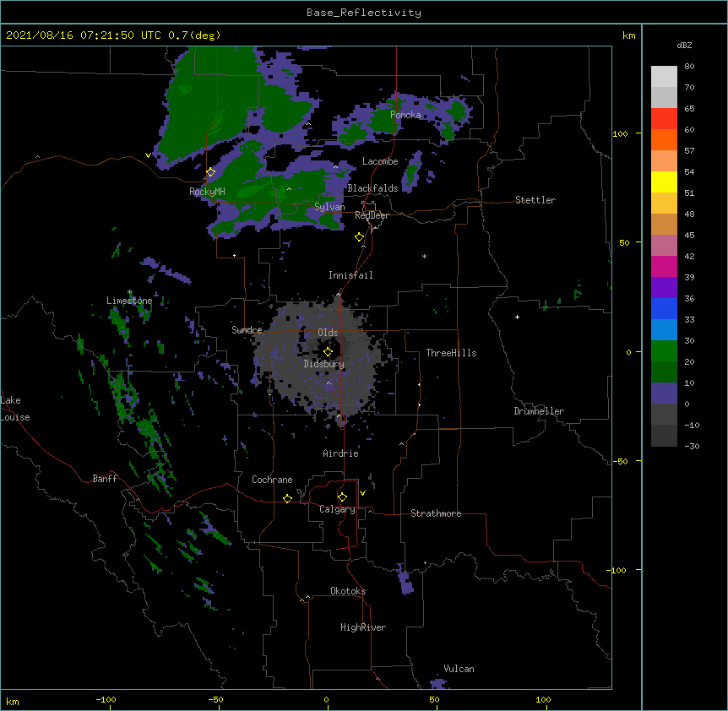Click the yellow V marker northeast of Calgary
This screenshot has width=728, height=711.
[362, 493]
